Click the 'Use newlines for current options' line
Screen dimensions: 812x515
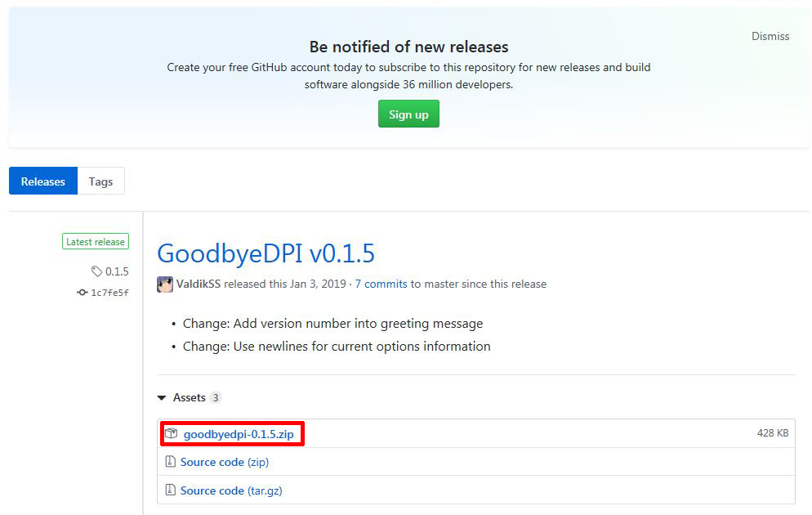pos(337,346)
